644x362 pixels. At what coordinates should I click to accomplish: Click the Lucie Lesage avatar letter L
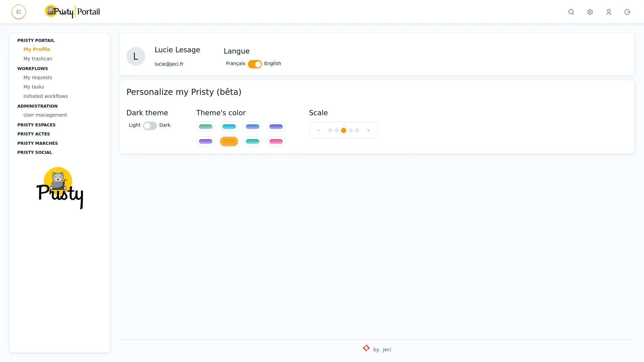click(136, 56)
